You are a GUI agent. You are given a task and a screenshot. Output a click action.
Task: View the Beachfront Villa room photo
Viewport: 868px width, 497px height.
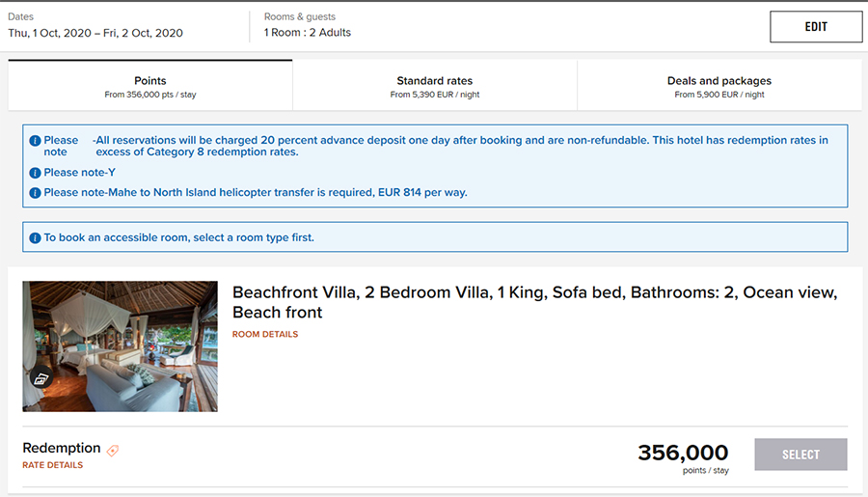[121, 346]
